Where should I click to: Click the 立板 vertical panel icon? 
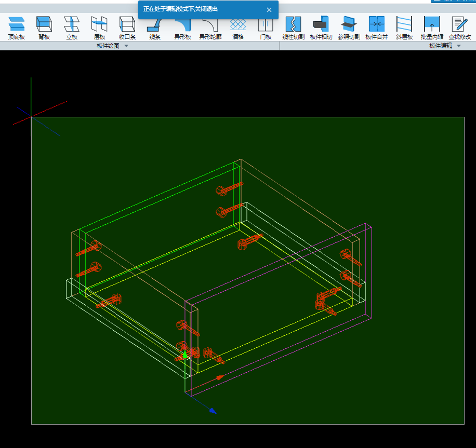(x=72, y=28)
